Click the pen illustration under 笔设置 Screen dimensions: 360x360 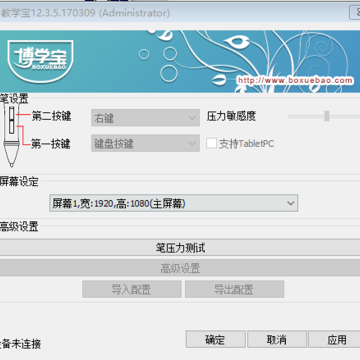point(11,134)
